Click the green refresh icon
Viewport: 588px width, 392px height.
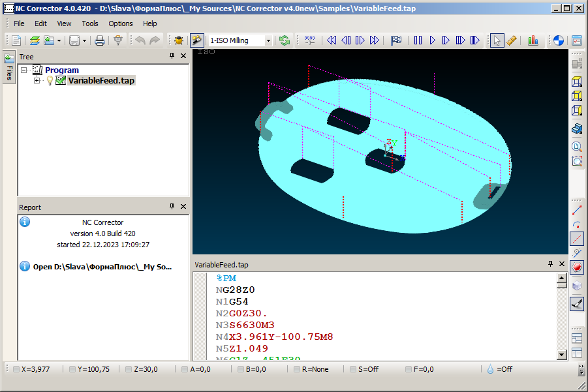285,40
